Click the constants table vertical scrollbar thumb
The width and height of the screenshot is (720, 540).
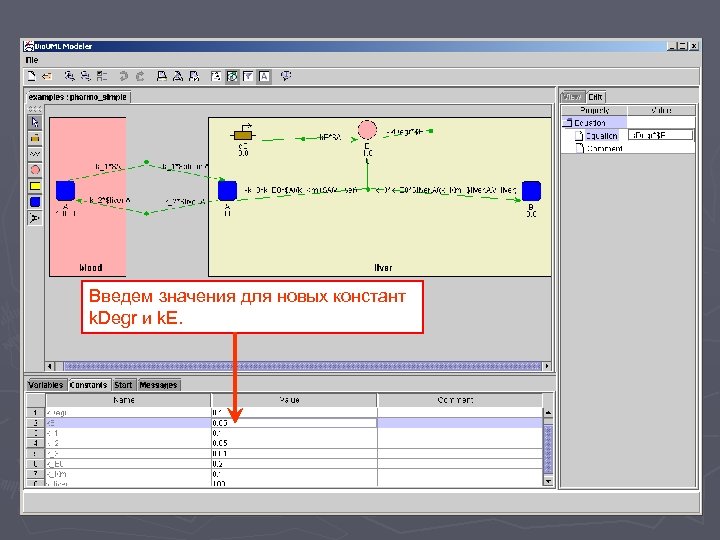point(548,449)
